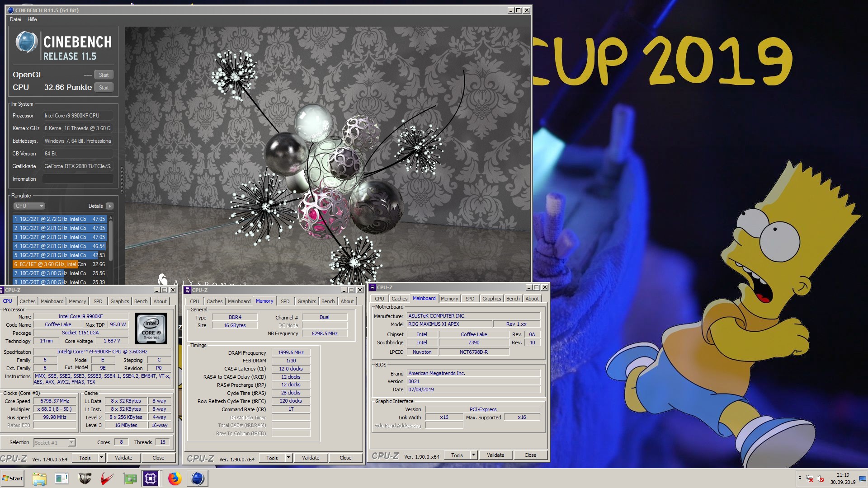Screen dimensions: 868x488
Task: Click network status tray icon
Action: click(810, 479)
